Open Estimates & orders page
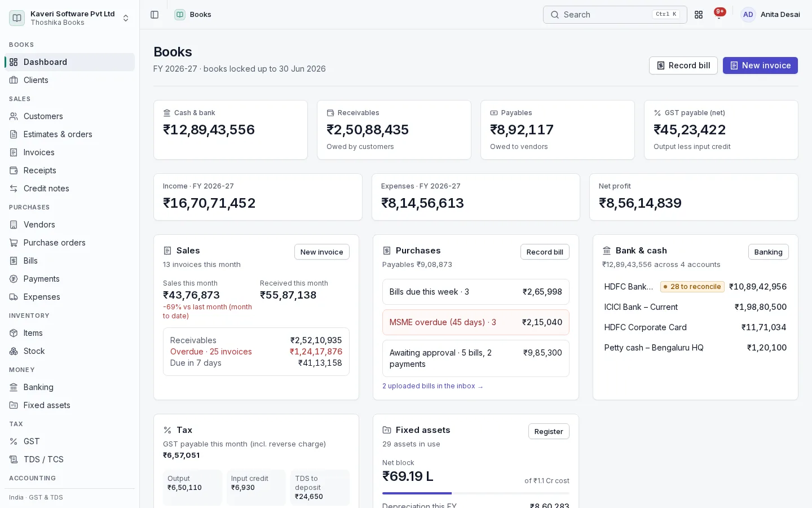This screenshot has height=508, width=812. click(70, 134)
